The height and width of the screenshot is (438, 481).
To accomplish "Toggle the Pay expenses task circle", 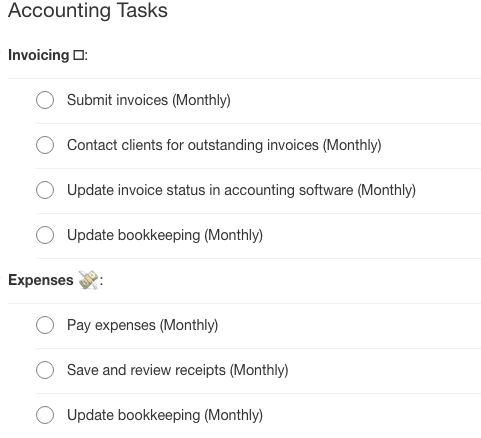I will tap(45, 325).
